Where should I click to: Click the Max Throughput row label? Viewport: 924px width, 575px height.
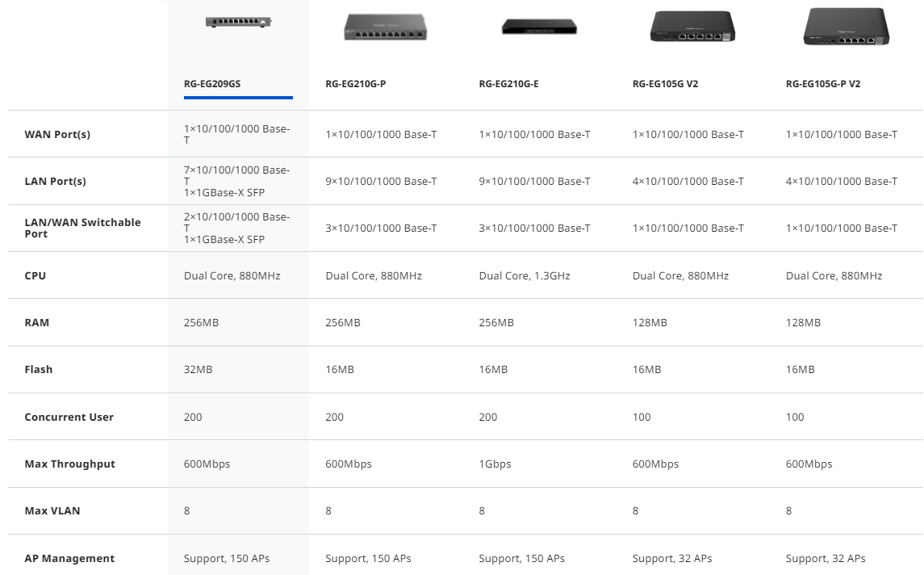(70, 464)
